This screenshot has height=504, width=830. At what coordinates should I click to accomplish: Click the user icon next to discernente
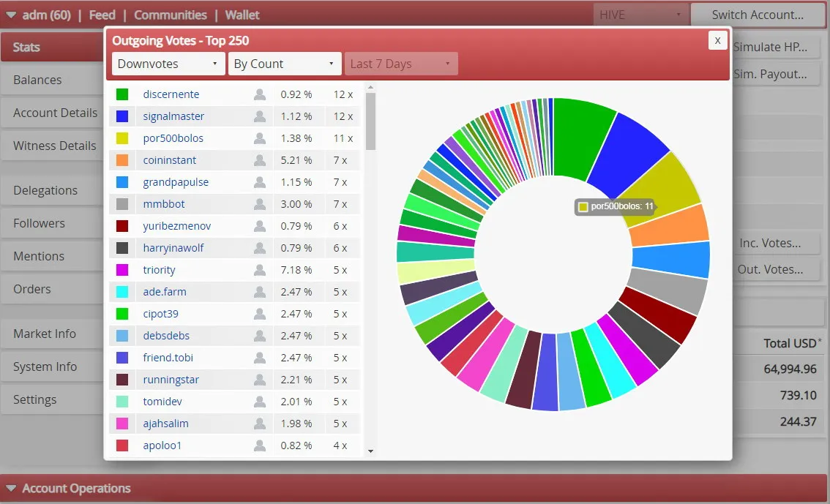[x=259, y=94]
